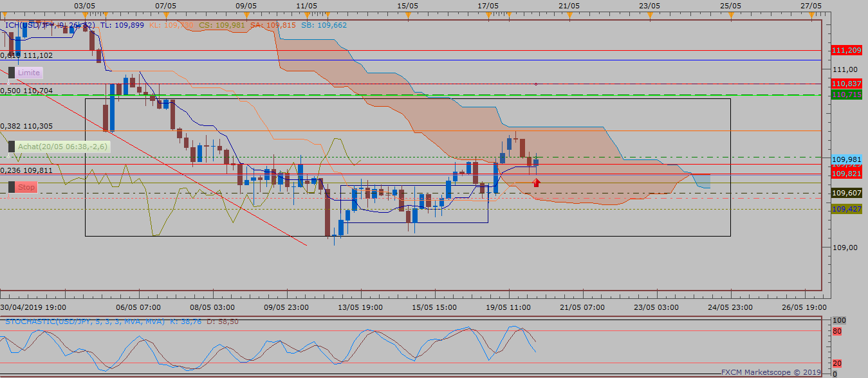Screen dimensions: 868x378
Task: Click the 109,00 price axis label
Action: (x=845, y=248)
